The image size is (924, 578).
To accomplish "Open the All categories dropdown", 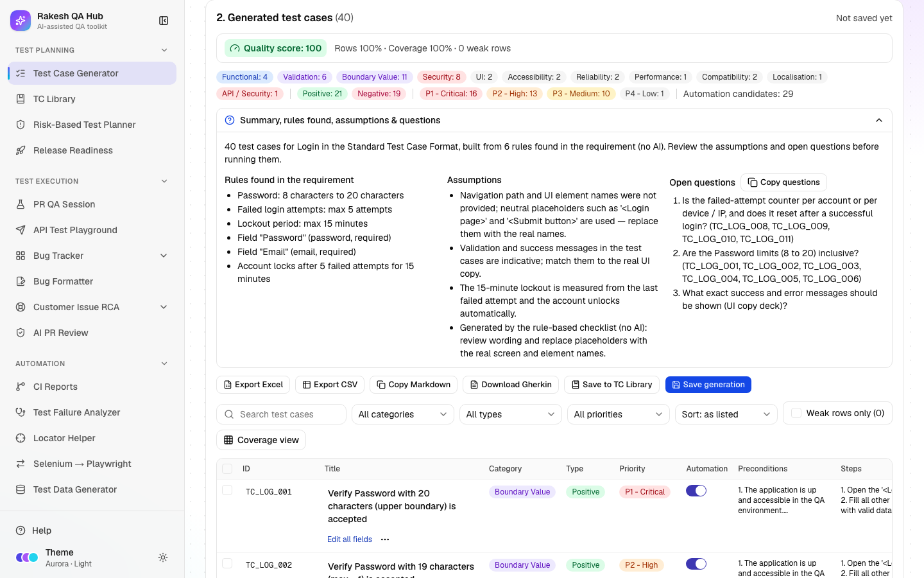I will point(402,414).
